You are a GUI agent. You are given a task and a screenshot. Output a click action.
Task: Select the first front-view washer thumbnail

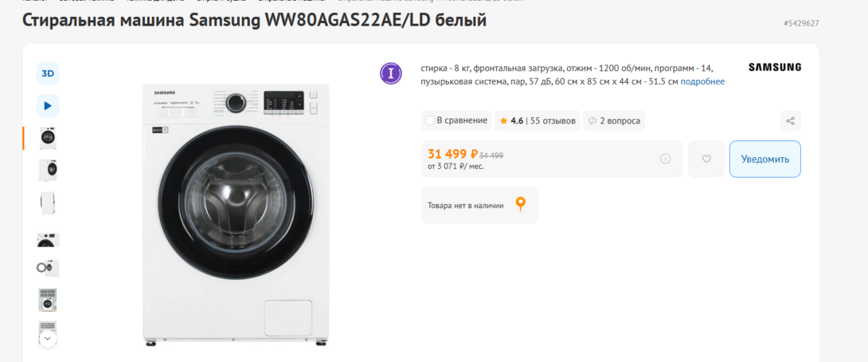[48, 138]
